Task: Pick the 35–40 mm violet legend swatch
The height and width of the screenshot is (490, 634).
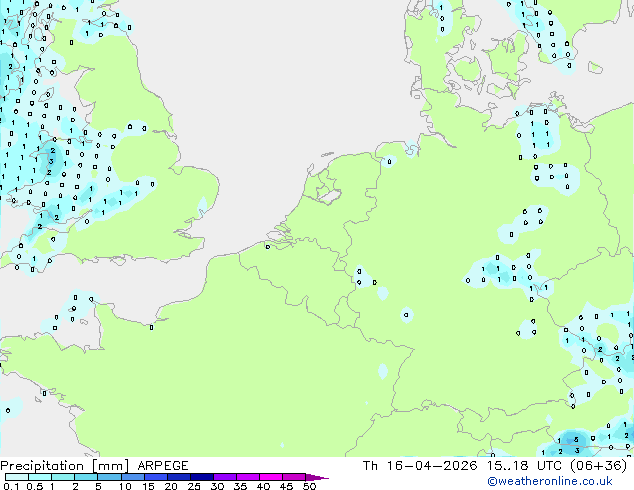Action: click(247, 477)
